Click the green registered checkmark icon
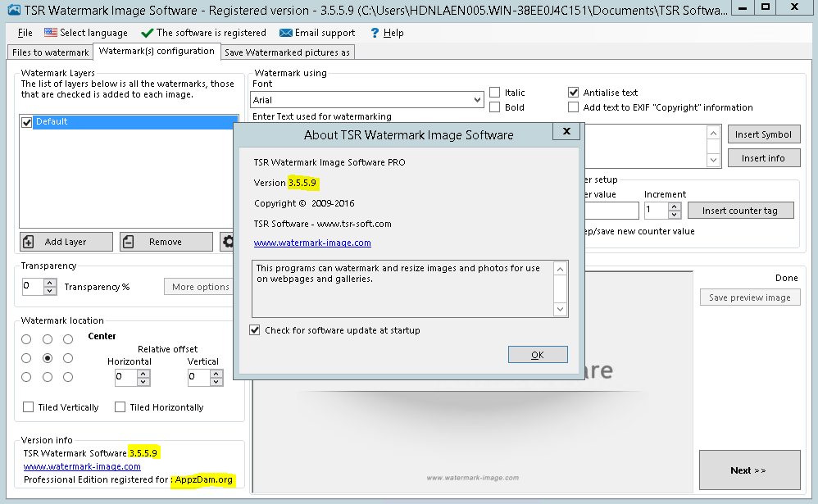818x504 pixels. pyautogui.click(x=147, y=33)
